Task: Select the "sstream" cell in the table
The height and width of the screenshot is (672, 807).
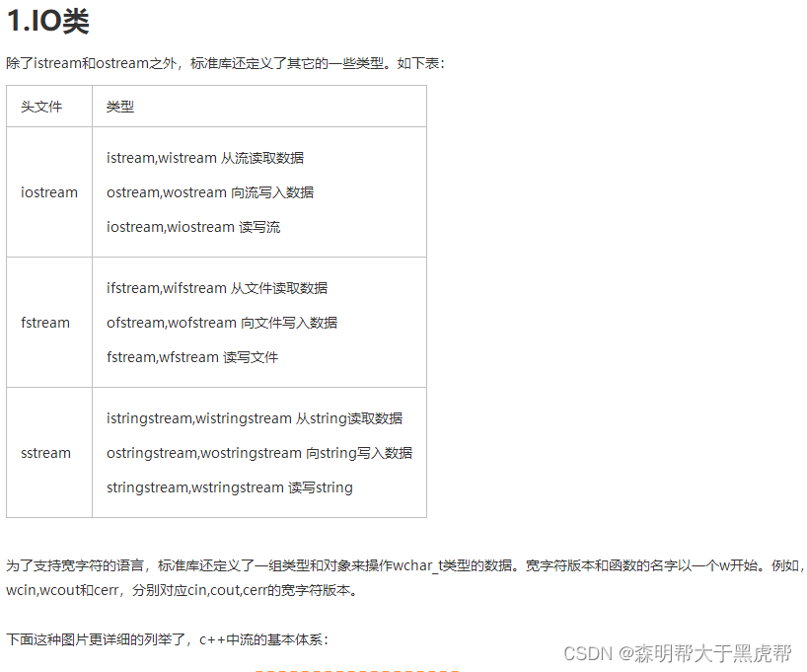Action: [x=45, y=453]
